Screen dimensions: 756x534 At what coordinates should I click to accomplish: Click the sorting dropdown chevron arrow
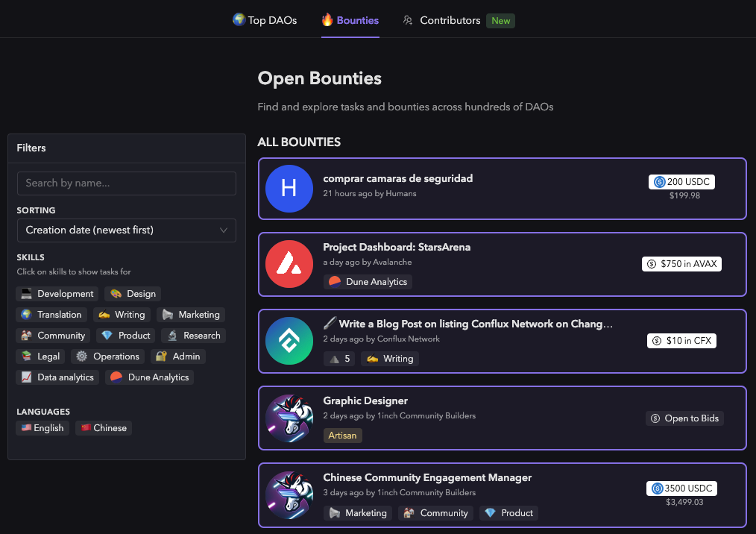[223, 230]
